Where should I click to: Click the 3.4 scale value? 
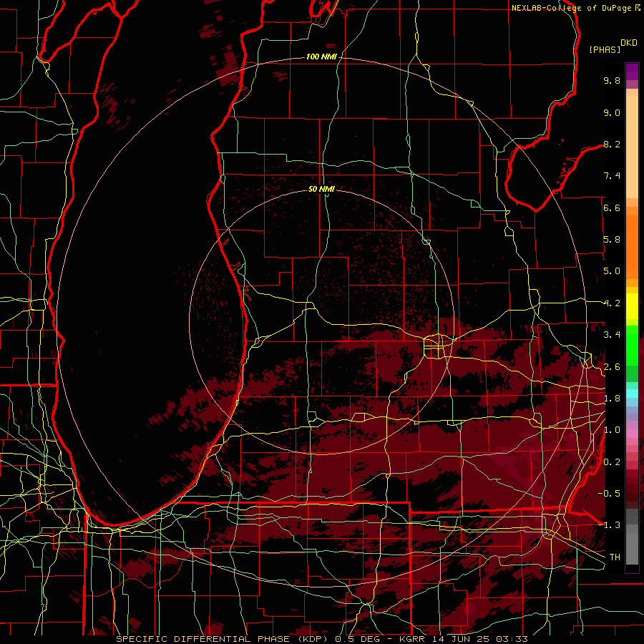pos(612,335)
